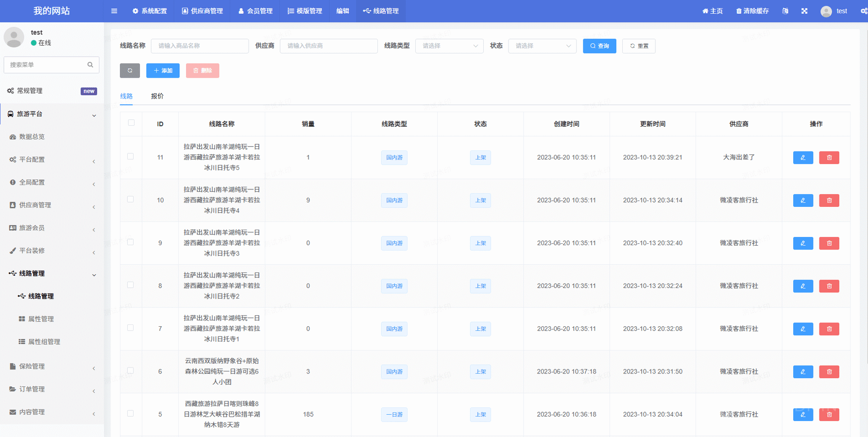
Task: Open the 状态 dropdown filter
Action: click(542, 46)
